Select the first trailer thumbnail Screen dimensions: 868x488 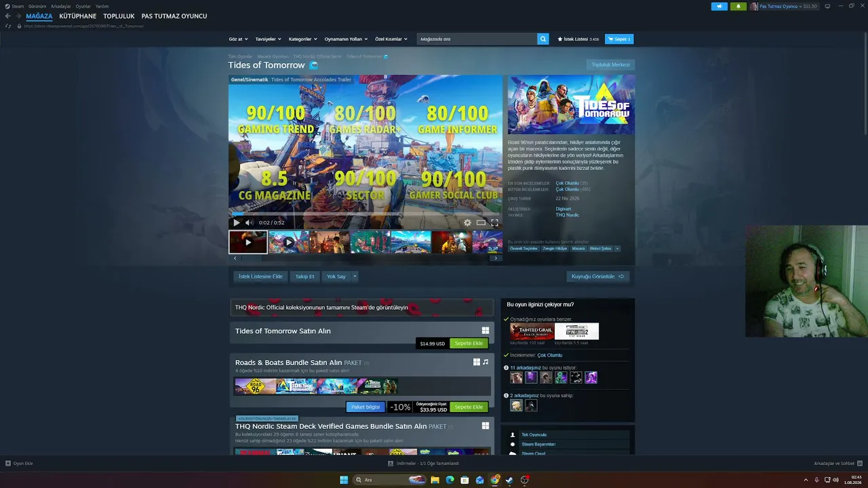click(x=248, y=242)
